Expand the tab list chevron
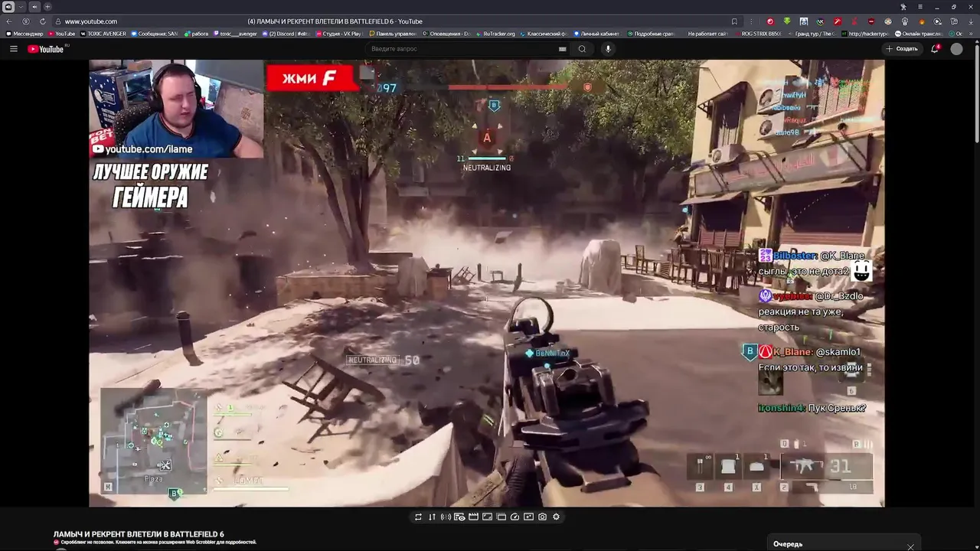This screenshot has height=551, width=980. (21, 7)
